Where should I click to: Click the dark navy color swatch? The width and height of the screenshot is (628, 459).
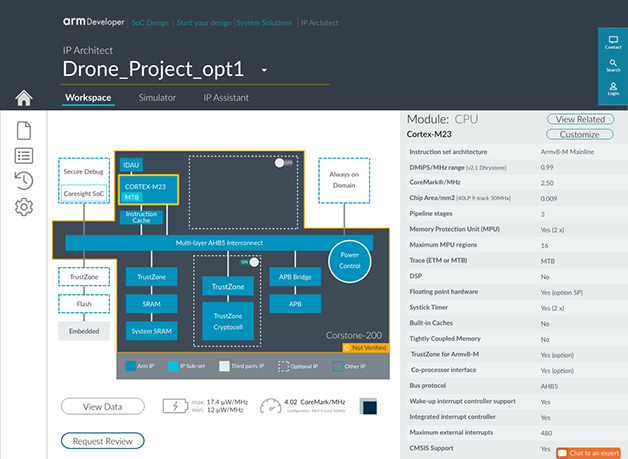click(368, 407)
